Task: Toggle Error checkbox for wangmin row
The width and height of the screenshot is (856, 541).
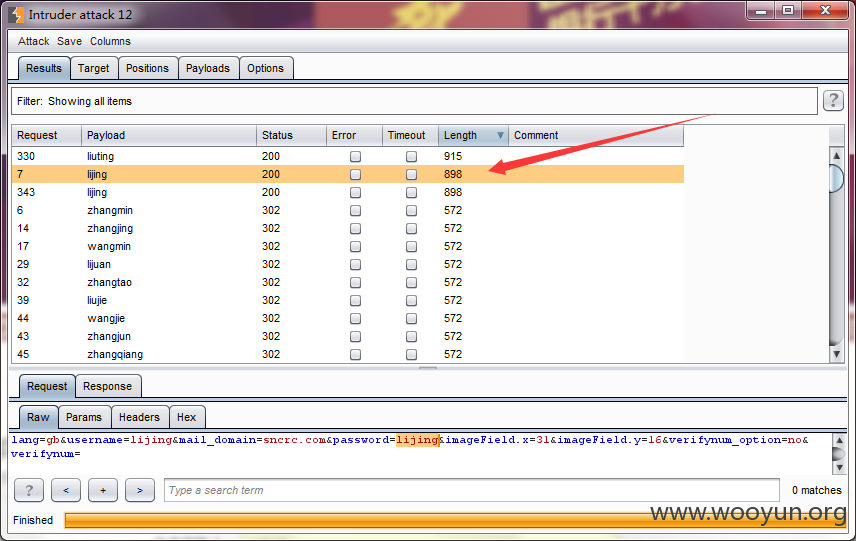Action: click(x=355, y=247)
